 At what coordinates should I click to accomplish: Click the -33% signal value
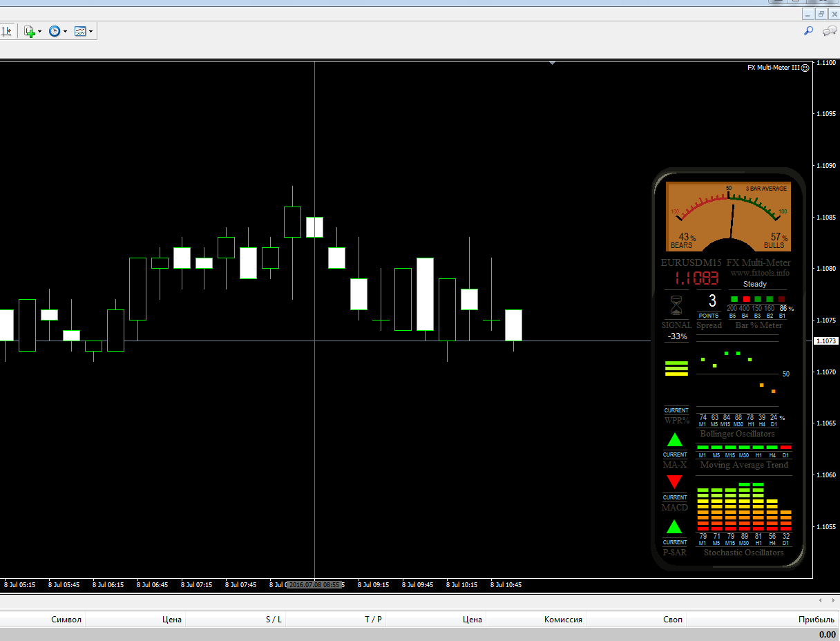(x=677, y=336)
